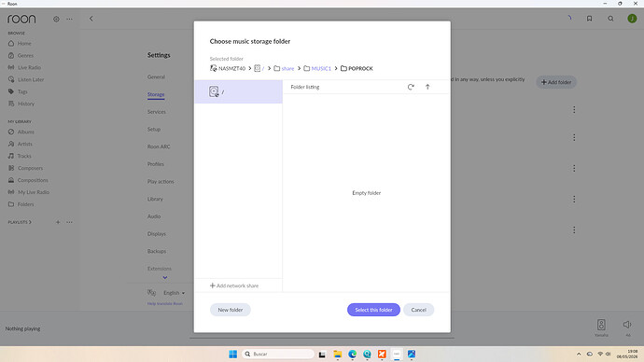This screenshot has height=362, width=644.
Task: Click the taskbar Buscar search box
Action: tap(278, 354)
